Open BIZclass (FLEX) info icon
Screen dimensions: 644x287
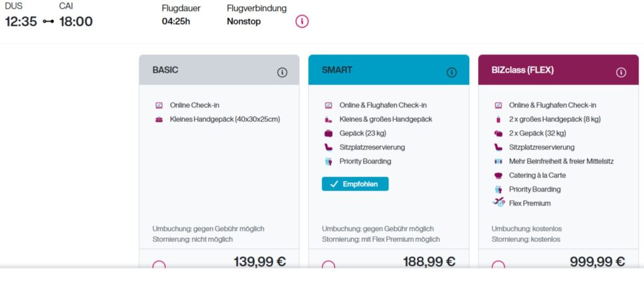(x=621, y=72)
